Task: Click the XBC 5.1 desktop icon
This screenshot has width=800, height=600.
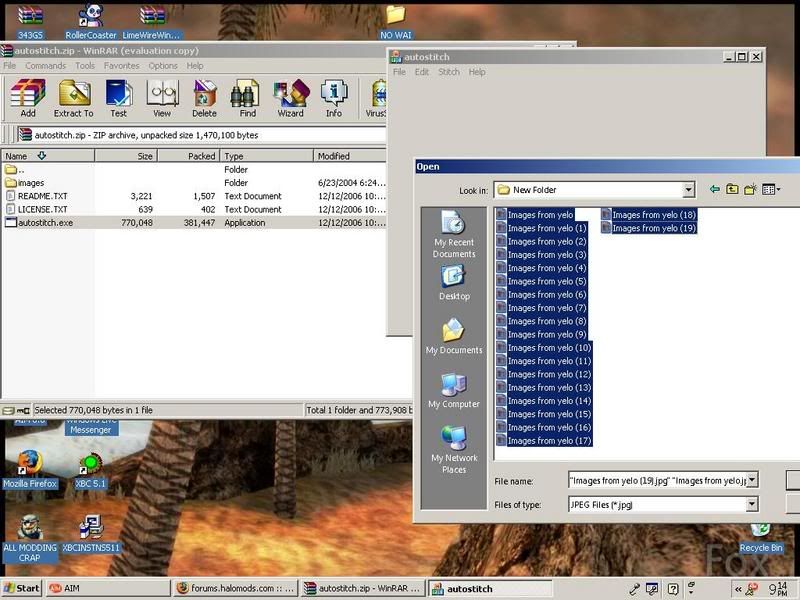Action: (90, 469)
